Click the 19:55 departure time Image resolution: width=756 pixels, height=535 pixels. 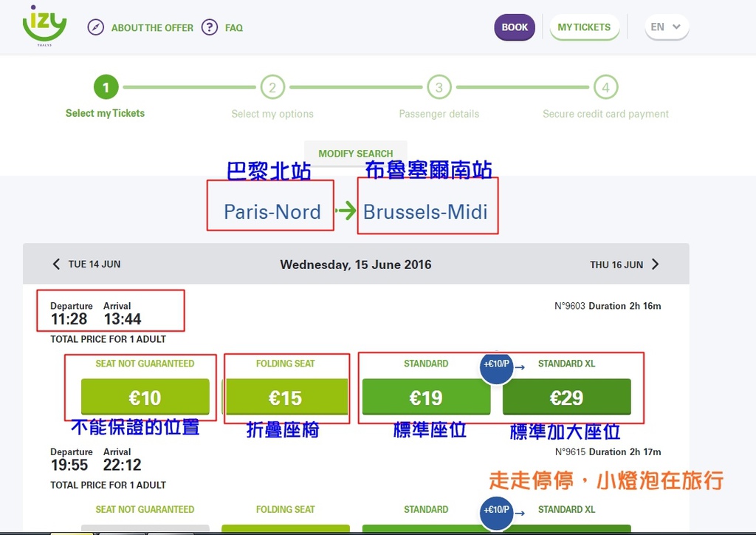click(69, 465)
